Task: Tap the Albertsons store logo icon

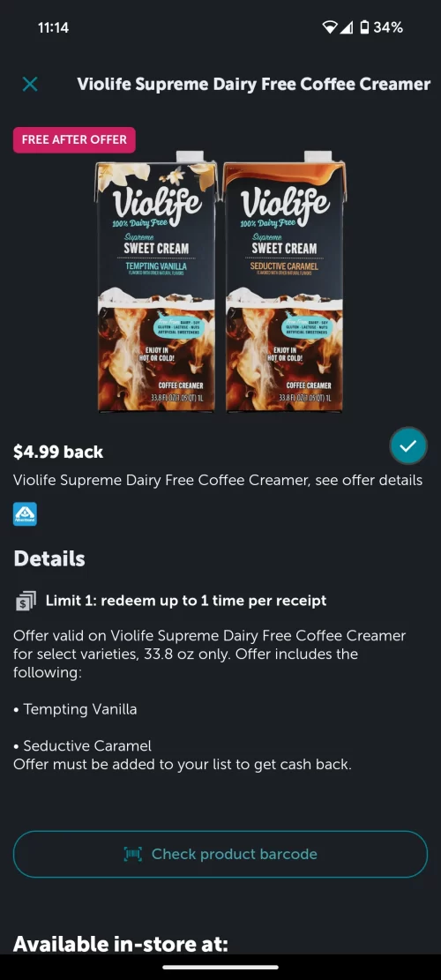Action: tap(25, 513)
